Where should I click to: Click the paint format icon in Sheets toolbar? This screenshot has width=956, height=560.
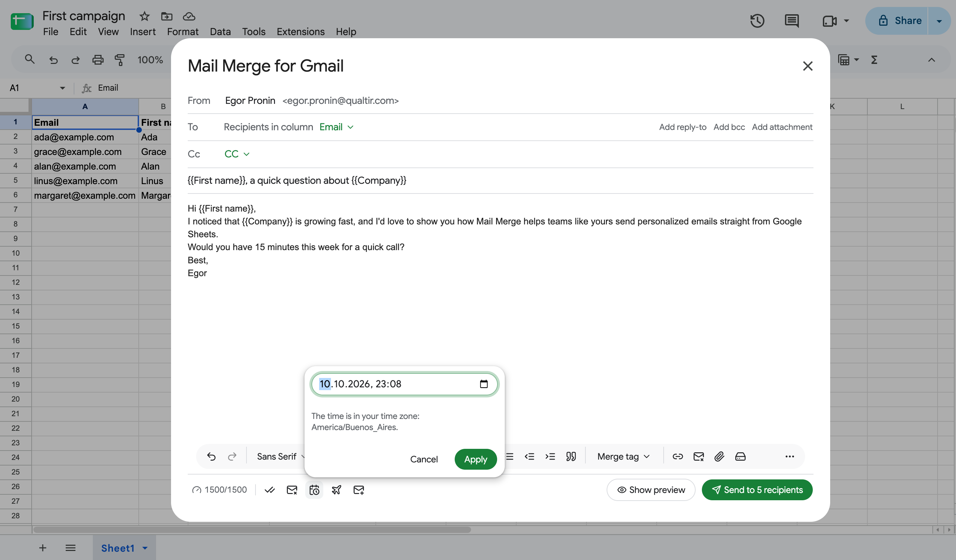120,59
